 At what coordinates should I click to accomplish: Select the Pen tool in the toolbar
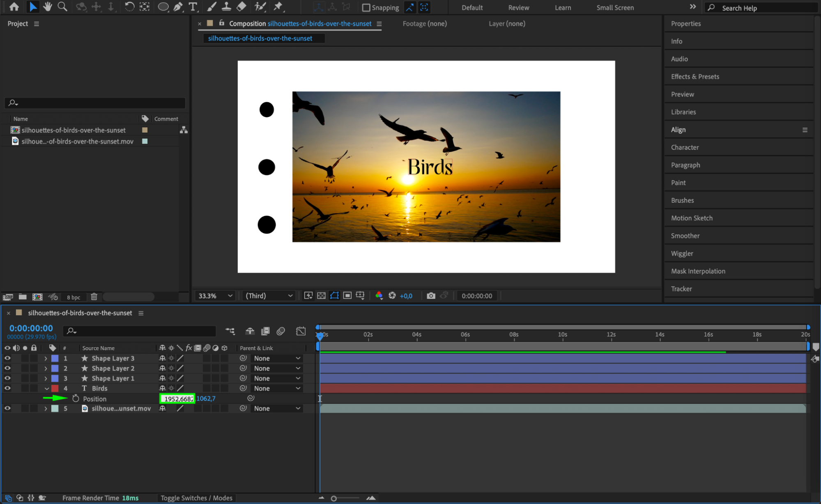point(178,7)
